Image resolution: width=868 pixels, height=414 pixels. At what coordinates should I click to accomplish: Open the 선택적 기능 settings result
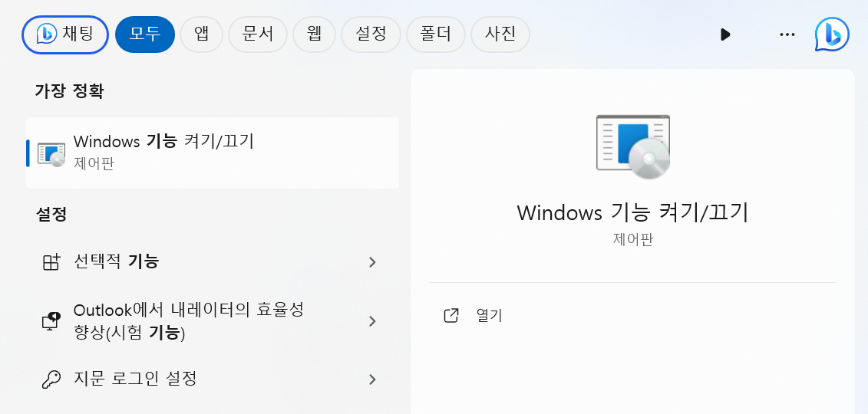coord(213,262)
